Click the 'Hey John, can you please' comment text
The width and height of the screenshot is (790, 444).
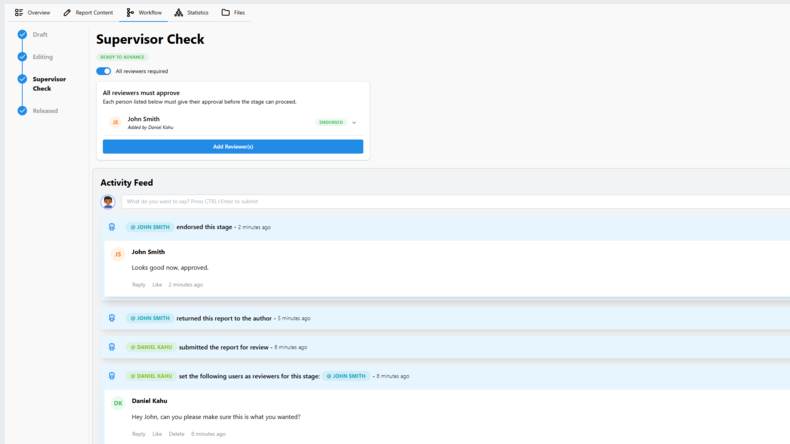coord(216,417)
